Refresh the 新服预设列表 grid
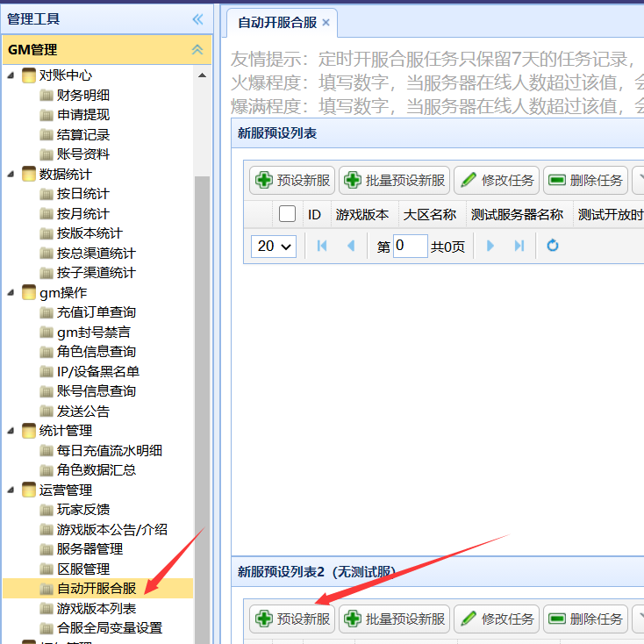 553,247
